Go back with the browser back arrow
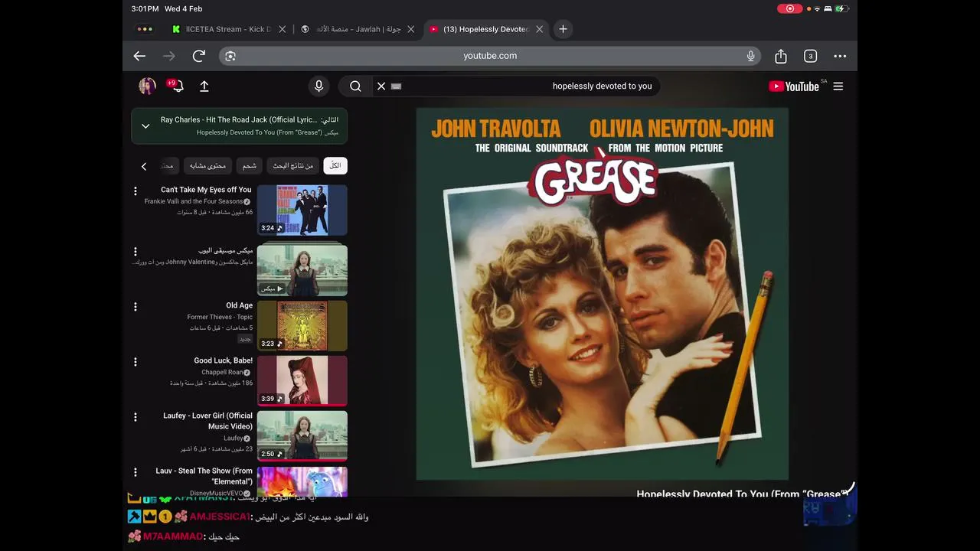The image size is (980, 551). tap(139, 56)
